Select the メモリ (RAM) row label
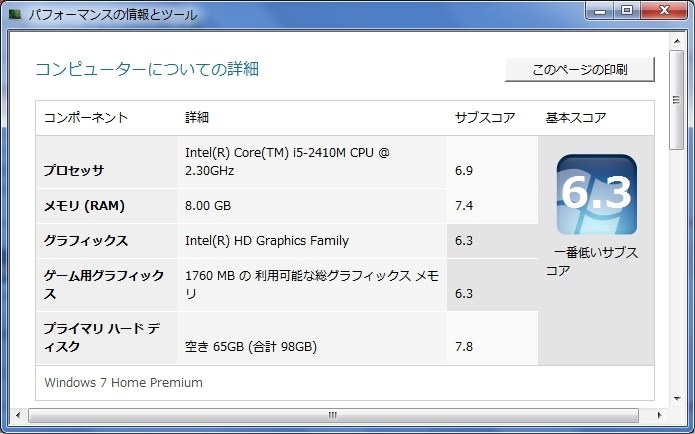 pyautogui.click(x=84, y=206)
